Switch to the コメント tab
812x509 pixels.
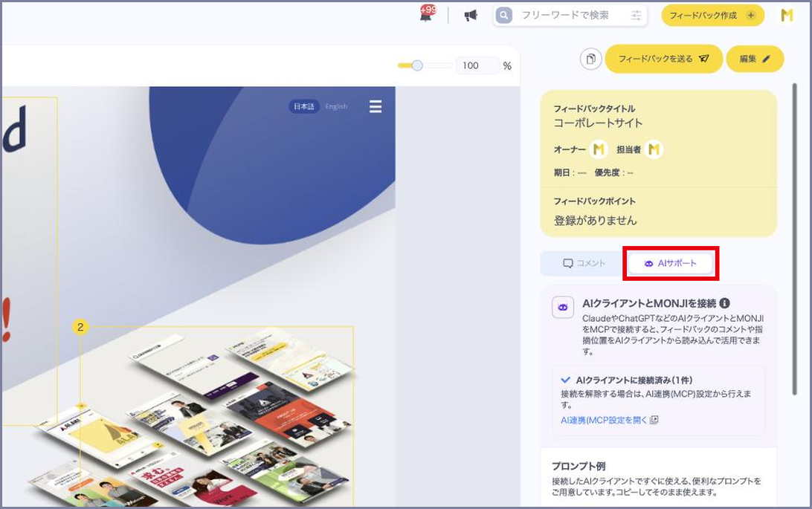tap(584, 263)
